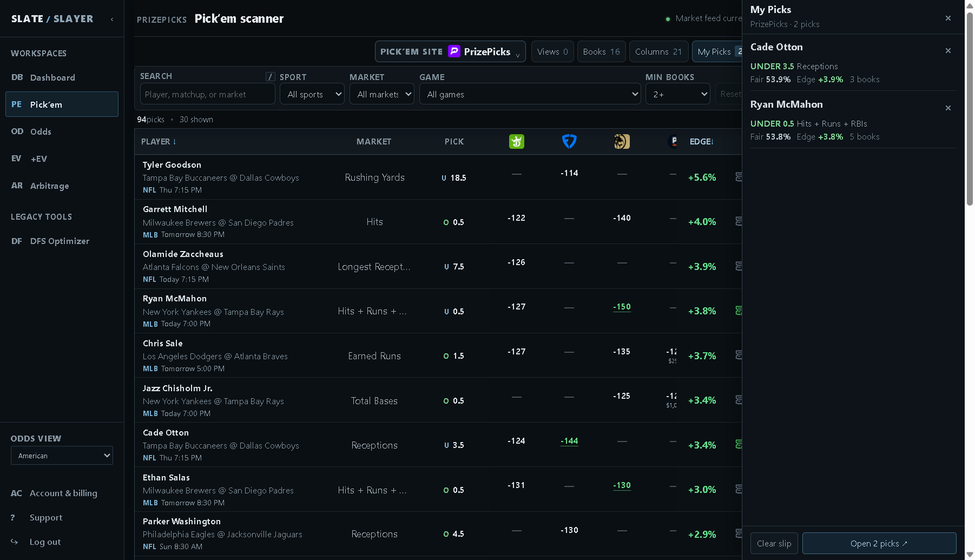The height and width of the screenshot is (560, 975).
Task: Click the DraftKings sportsbook column icon
Action: pos(517,142)
